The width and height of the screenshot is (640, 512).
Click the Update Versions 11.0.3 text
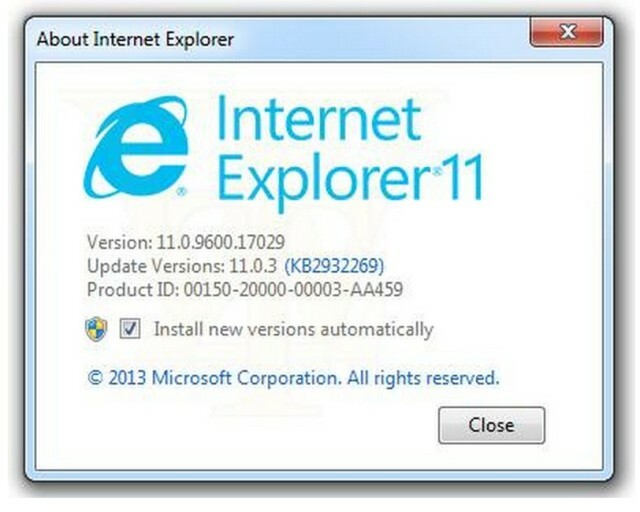(x=182, y=266)
